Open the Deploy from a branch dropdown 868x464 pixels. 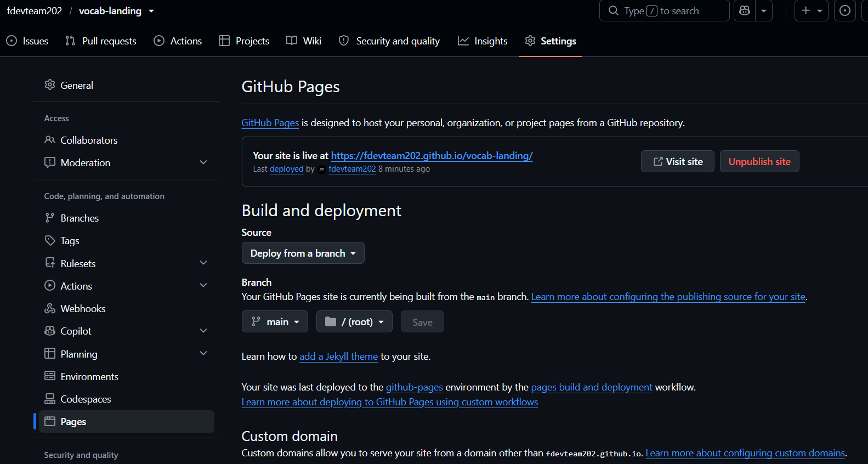tap(303, 253)
